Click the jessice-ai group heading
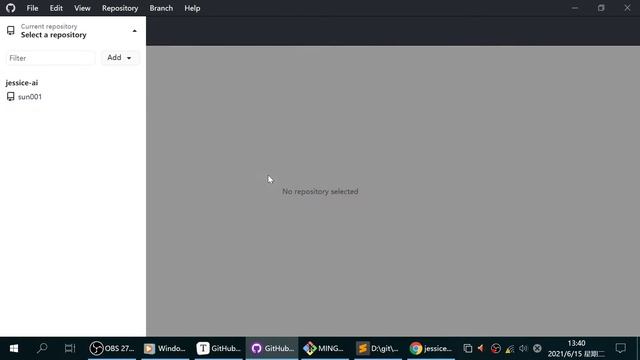This screenshot has width=640, height=360. (x=22, y=82)
